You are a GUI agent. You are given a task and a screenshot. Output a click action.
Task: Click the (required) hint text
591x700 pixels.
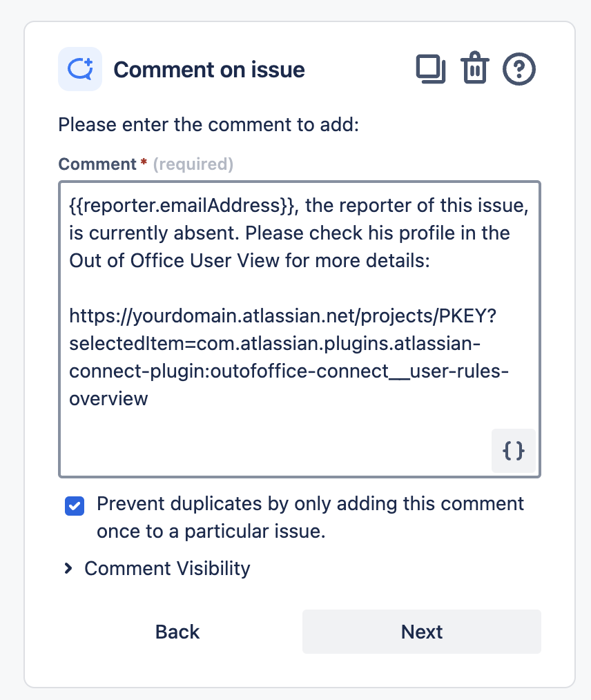[193, 164]
